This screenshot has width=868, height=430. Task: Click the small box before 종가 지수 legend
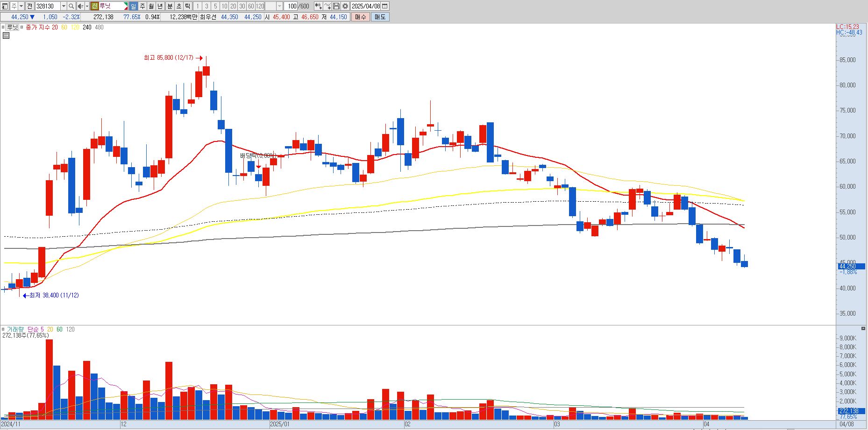tap(22, 28)
